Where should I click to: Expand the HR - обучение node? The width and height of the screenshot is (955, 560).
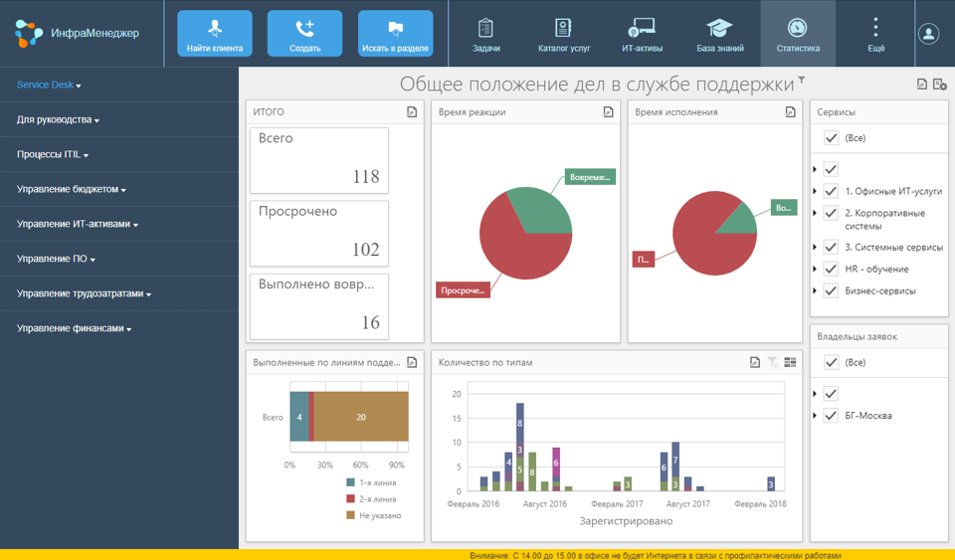pyautogui.click(x=815, y=269)
